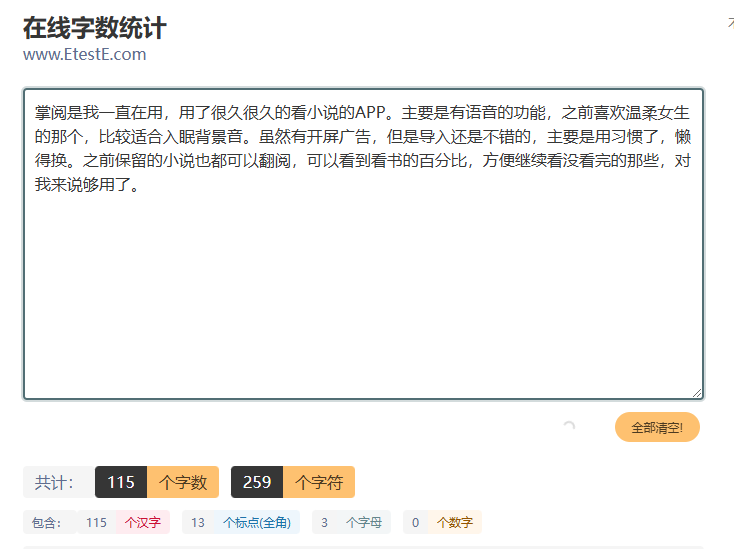Click the 3 letters count value
Image resolution: width=734 pixels, height=549 pixels.
pyautogui.click(x=324, y=522)
